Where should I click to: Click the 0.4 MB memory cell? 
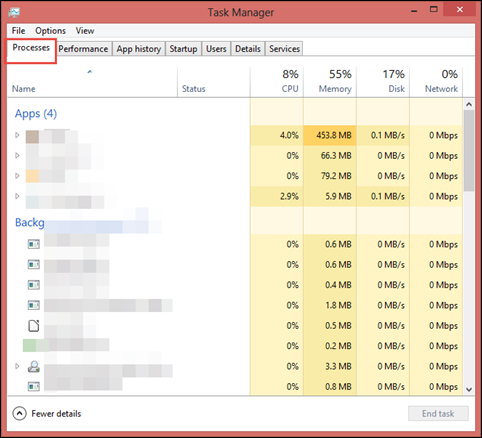330,285
